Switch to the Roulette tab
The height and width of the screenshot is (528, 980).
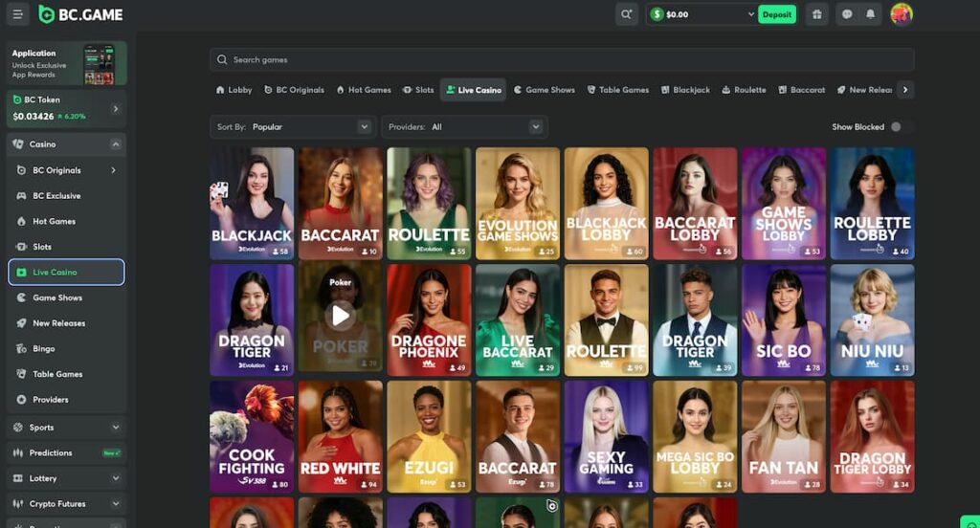pyautogui.click(x=744, y=90)
